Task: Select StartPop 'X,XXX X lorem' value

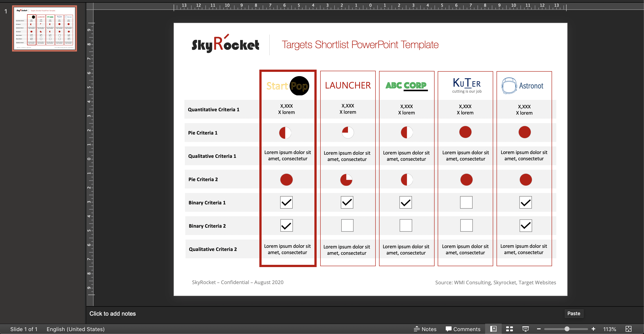Action: click(286, 109)
